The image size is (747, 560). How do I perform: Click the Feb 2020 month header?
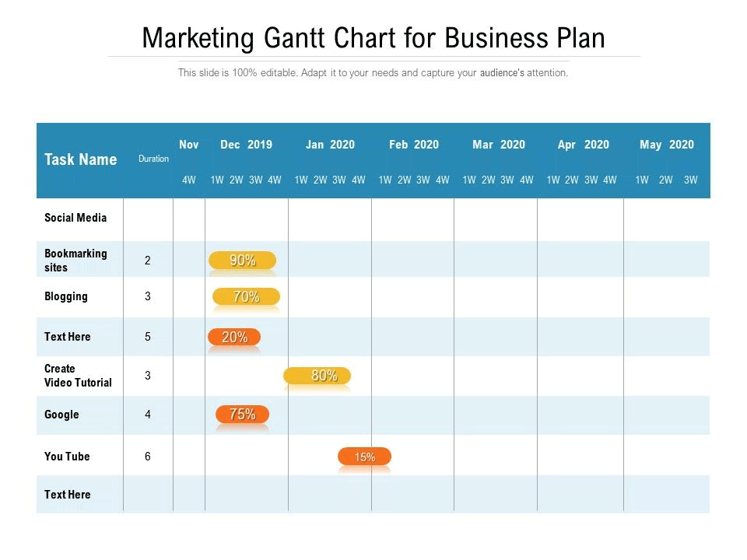point(414,145)
